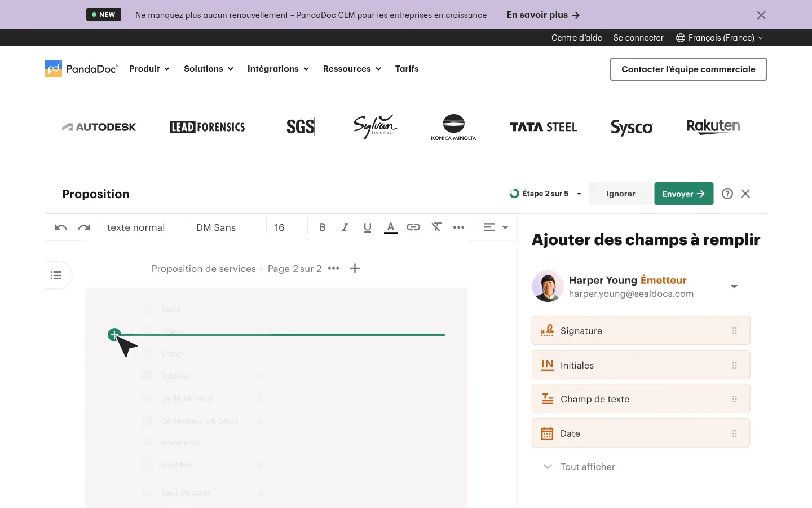This screenshot has width=812, height=508.
Task: Select the Champ de texte field
Action: coord(641,399)
